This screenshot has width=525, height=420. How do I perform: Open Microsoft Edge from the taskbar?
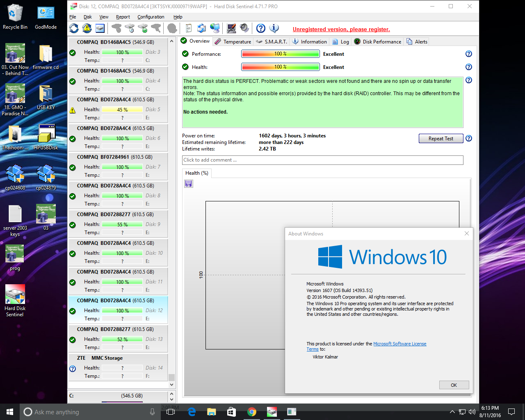coord(192,412)
